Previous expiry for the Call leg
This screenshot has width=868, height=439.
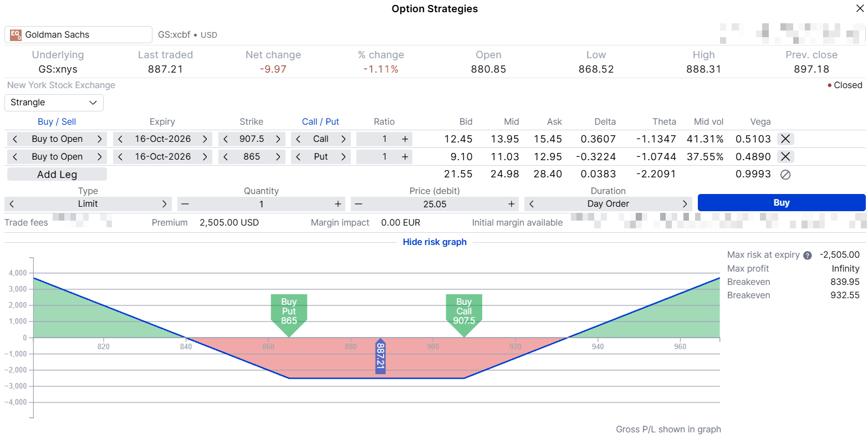120,139
